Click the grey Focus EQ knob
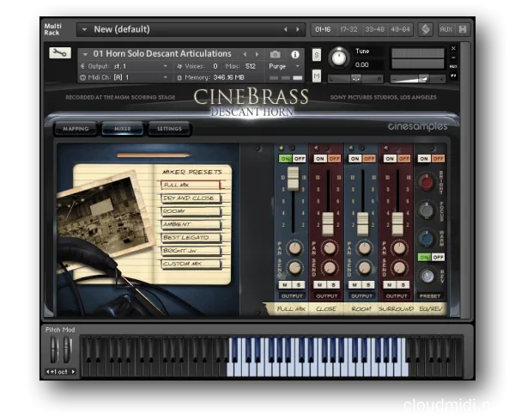 point(427,210)
